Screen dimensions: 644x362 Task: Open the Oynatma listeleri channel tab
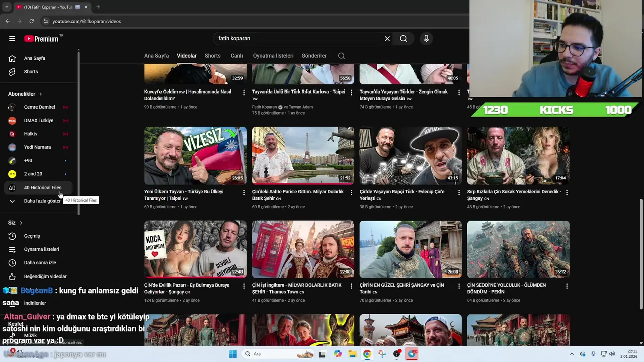pos(273,56)
